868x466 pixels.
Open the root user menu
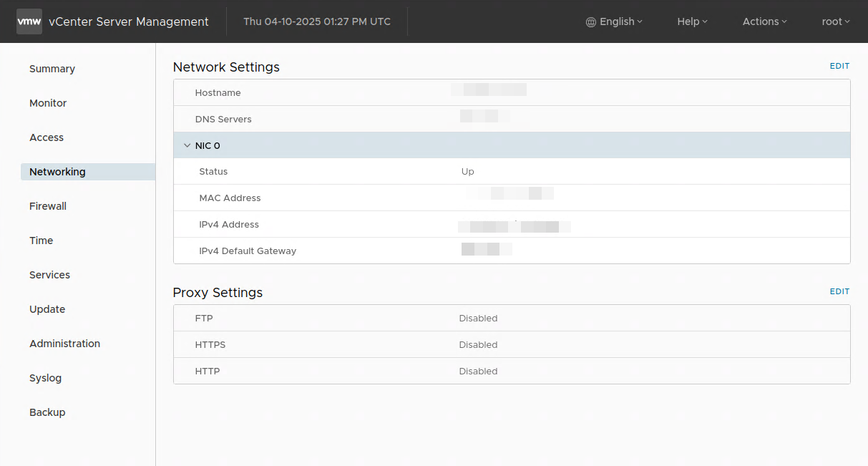(835, 21)
